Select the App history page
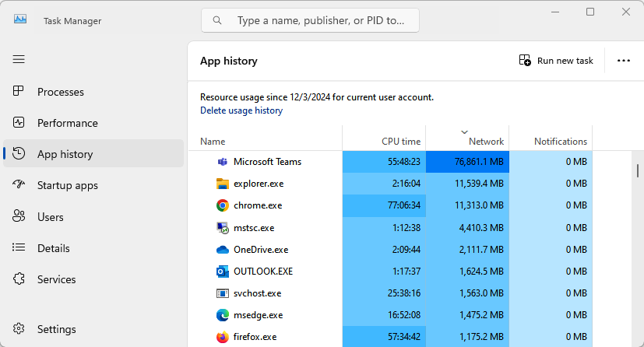The image size is (644, 347). point(93,154)
